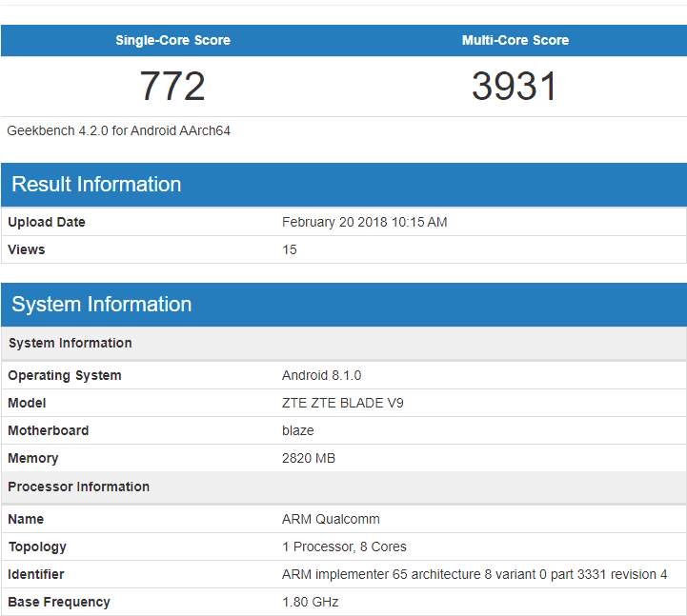This screenshot has height=616, width=687.
Task: Click the processor Name label
Action: tap(26, 519)
